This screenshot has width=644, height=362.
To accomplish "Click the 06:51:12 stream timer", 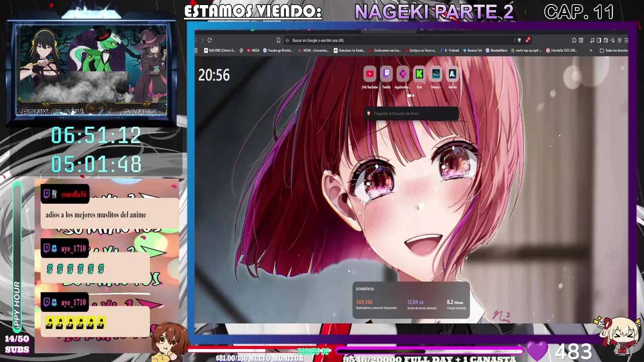I will coord(96,136).
